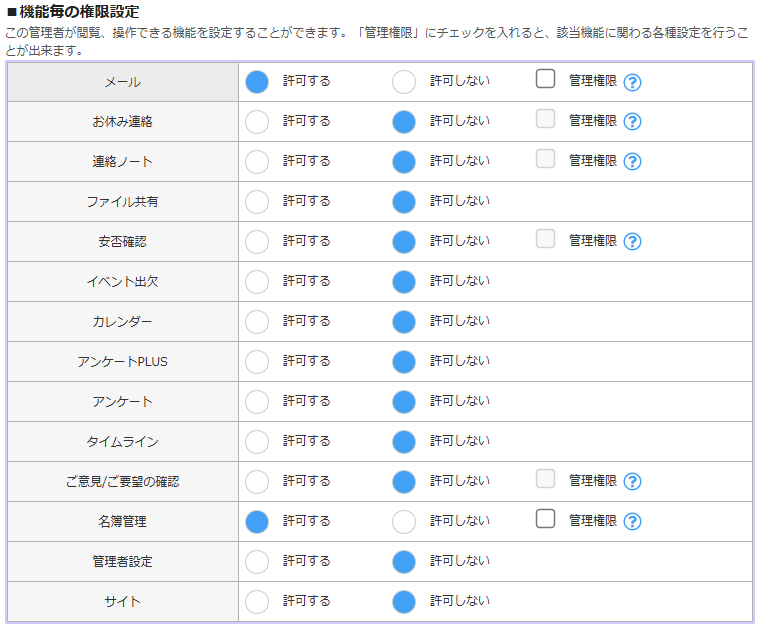Set アンケートPLUS to 許可する

[257, 362]
